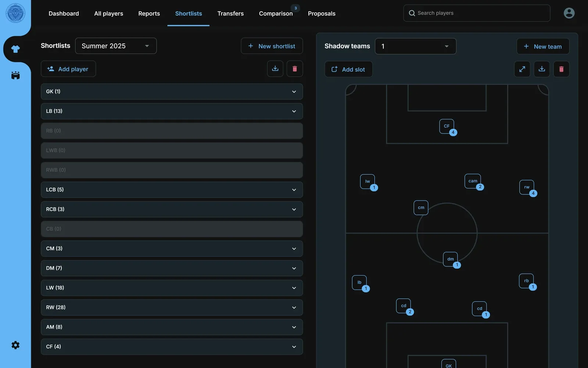The width and height of the screenshot is (588, 368).
Task: Expand the LCB (5) group
Action: (x=172, y=190)
